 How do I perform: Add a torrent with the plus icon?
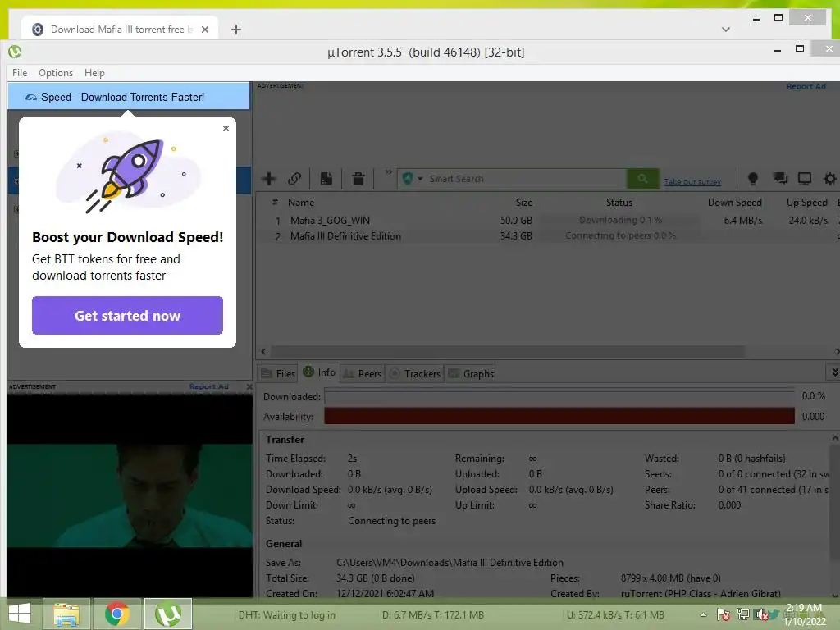[269, 179]
